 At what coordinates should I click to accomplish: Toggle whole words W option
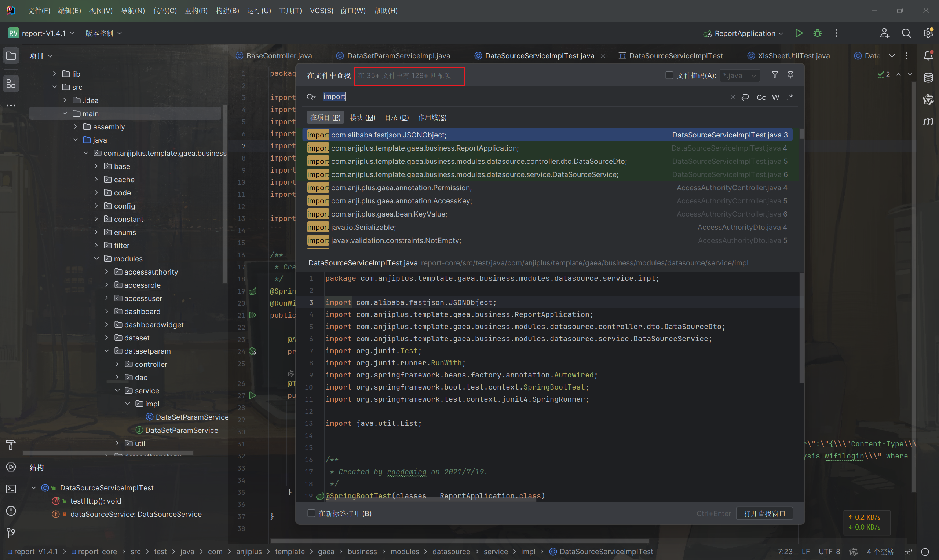[x=775, y=97]
